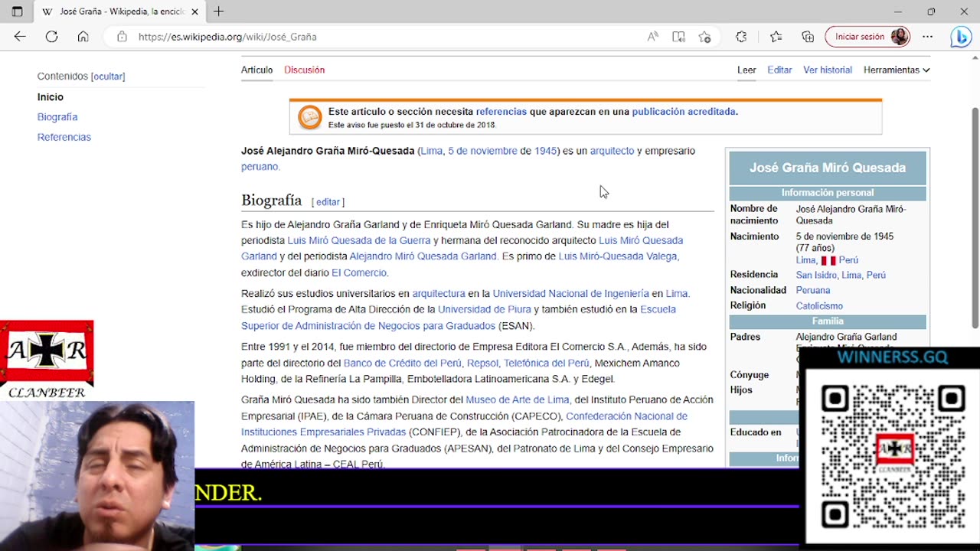Viewport: 980px width, 551px height.
Task: Click the Iniciar sesión profile button
Action: [x=867, y=37]
